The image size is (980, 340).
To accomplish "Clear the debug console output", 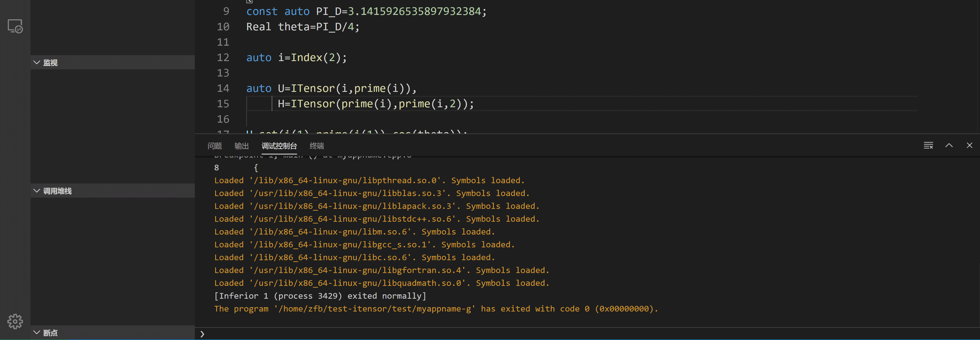I will [928, 145].
